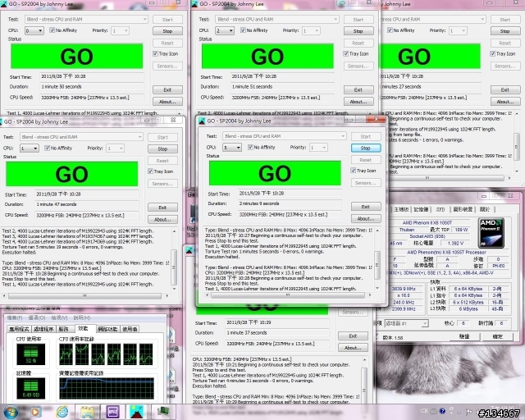
Task: Click the AMD Phenom II logo in CPU-Z
Action: click(x=491, y=233)
